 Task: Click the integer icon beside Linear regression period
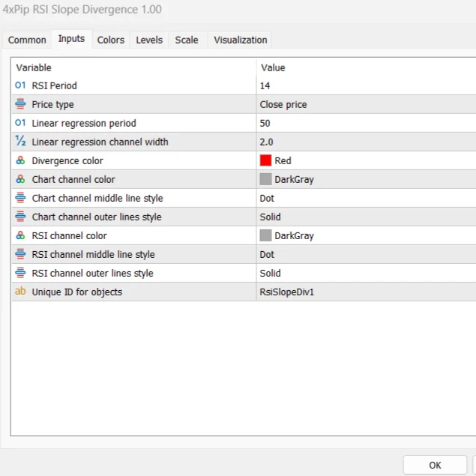coord(20,123)
